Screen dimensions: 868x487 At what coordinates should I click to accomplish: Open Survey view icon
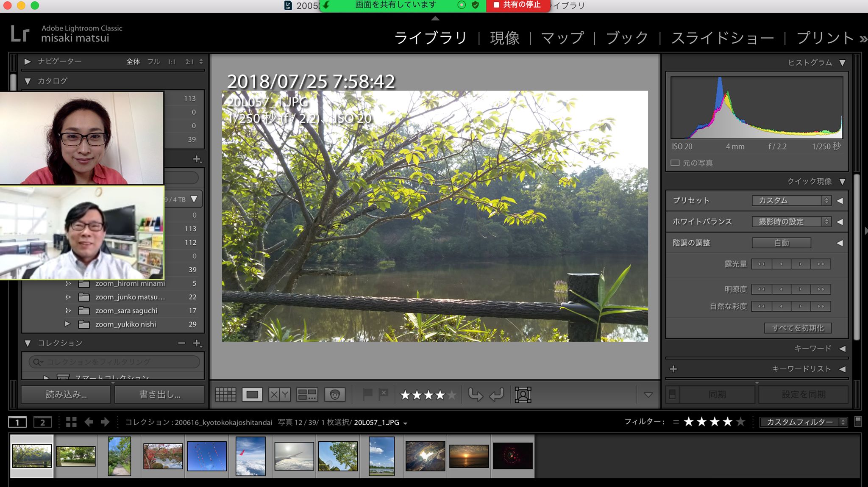point(307,395)
